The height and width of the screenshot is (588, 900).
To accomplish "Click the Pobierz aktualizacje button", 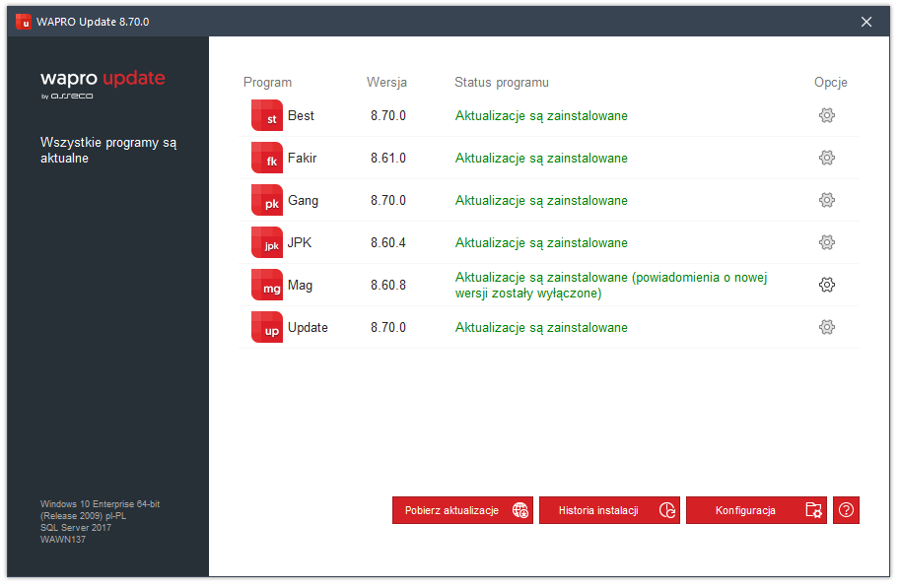I will [x=462, y=510].
